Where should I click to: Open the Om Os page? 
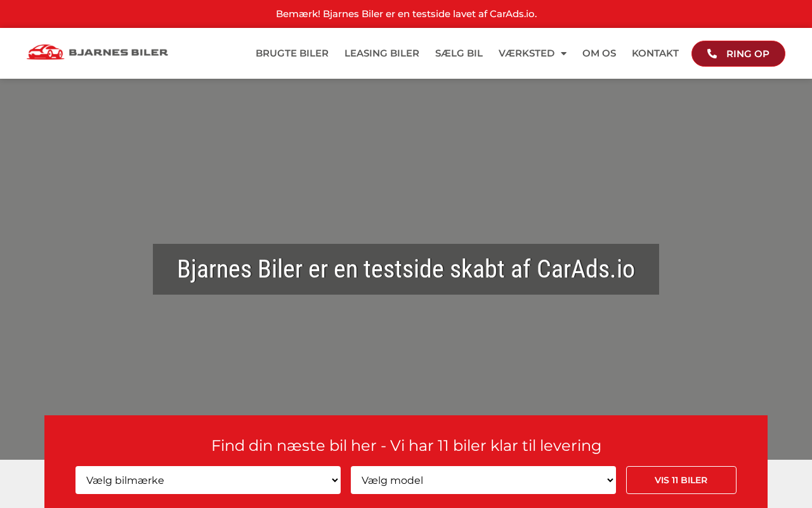point(599,53)
